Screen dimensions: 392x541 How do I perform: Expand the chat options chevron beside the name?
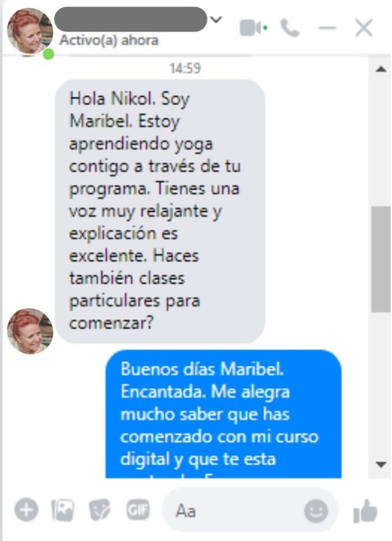216,20
